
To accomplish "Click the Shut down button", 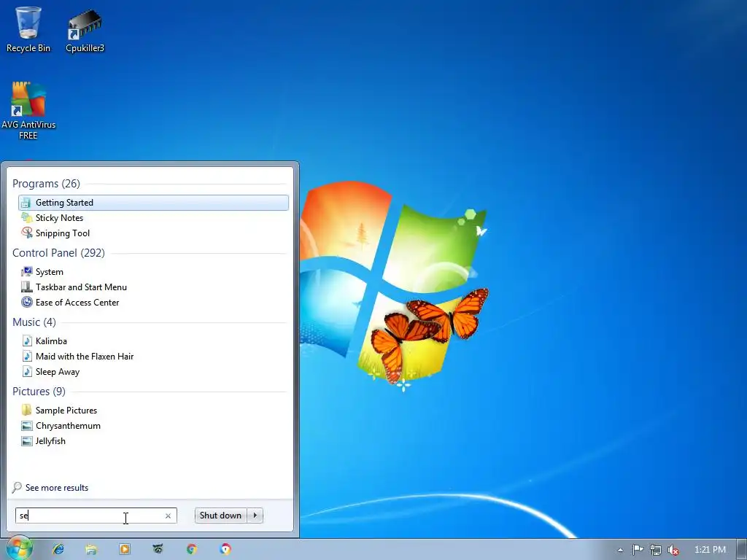I will pos(220,516).
